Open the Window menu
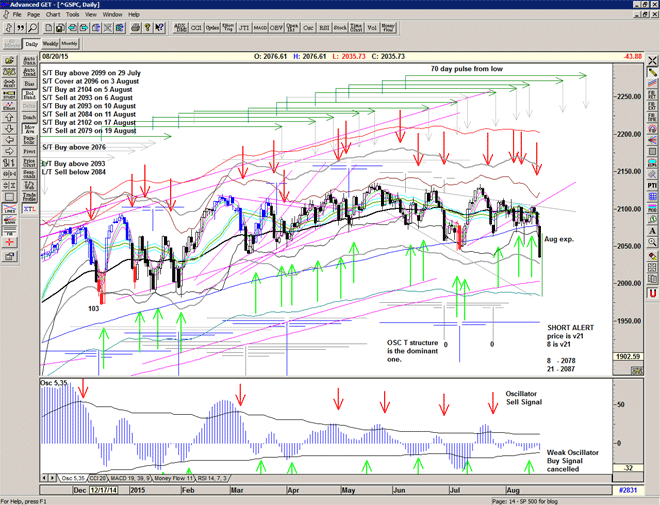 (x=113, y=15)
